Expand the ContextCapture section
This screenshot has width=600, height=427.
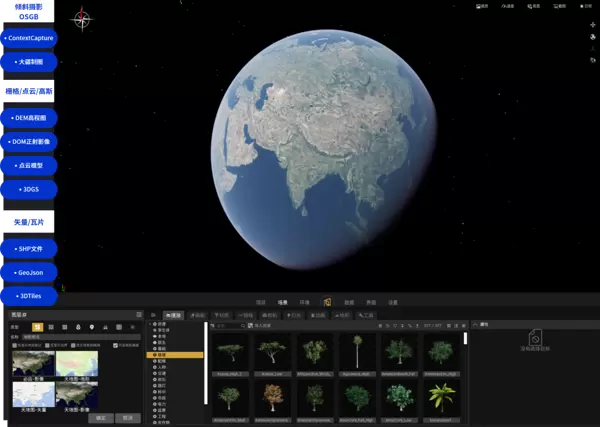(28, 38)
